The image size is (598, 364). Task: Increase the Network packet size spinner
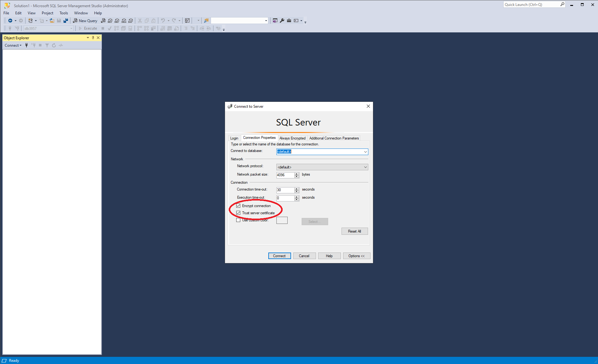click(x=297, y=174)
